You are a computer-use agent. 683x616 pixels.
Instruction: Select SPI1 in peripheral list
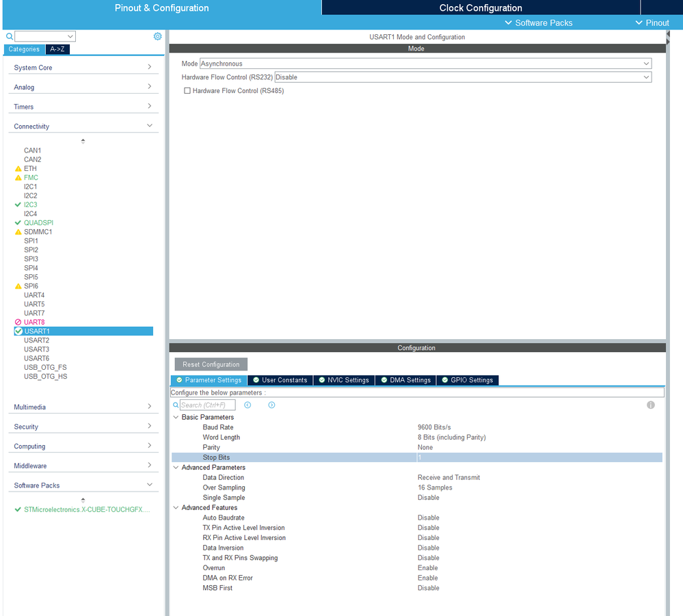pos(31,241)
